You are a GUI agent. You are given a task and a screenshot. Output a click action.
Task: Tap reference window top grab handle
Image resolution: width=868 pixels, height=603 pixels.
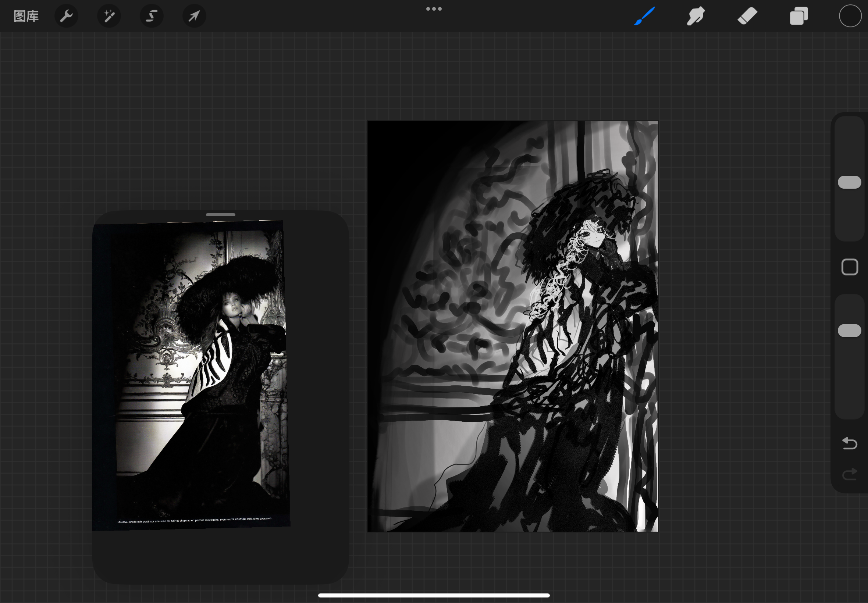point(220,215)
